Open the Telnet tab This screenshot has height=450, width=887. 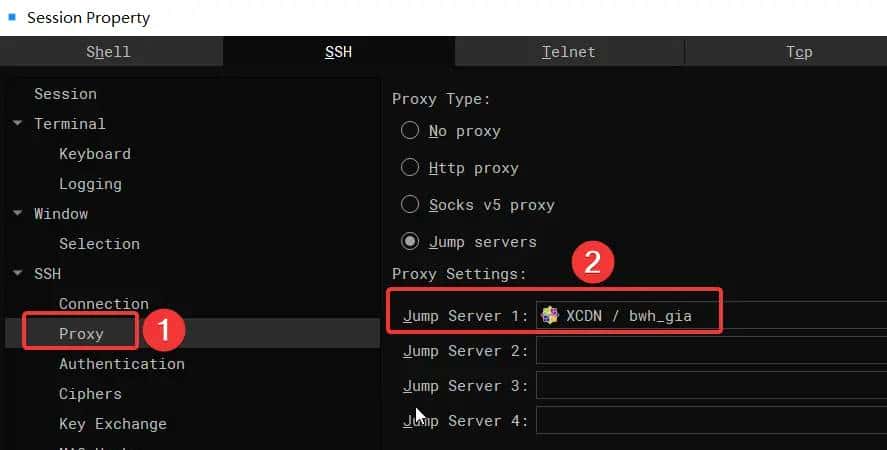coord(568,52)
